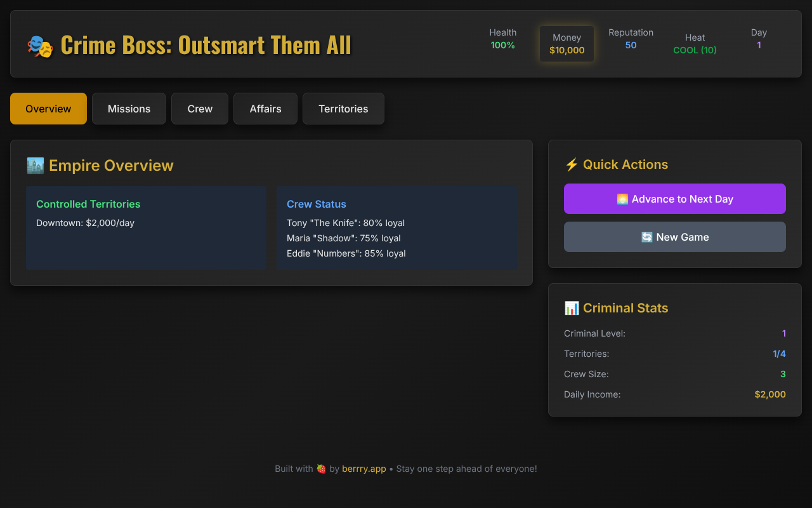Image resolution: width=812 pixels, height=508 pixels.
Task: Click the lightning bolt Quick Actions icon
Action: click(x=572, y=165)
